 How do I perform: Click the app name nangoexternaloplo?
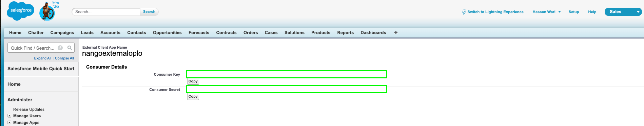click(112, 53)
